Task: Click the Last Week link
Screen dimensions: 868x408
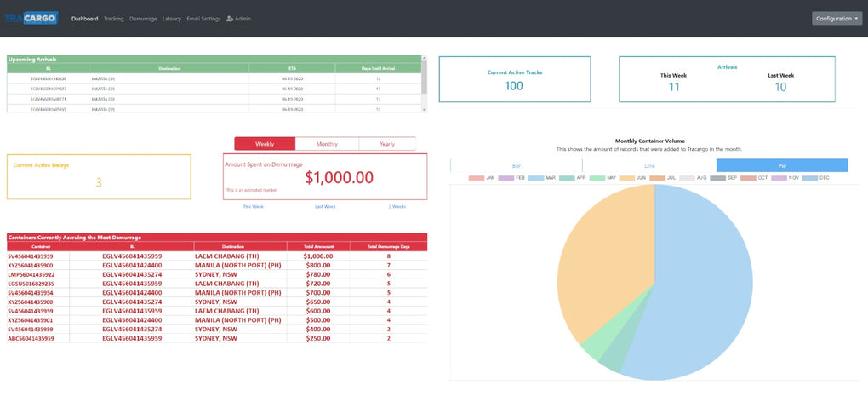Action: 325,207
